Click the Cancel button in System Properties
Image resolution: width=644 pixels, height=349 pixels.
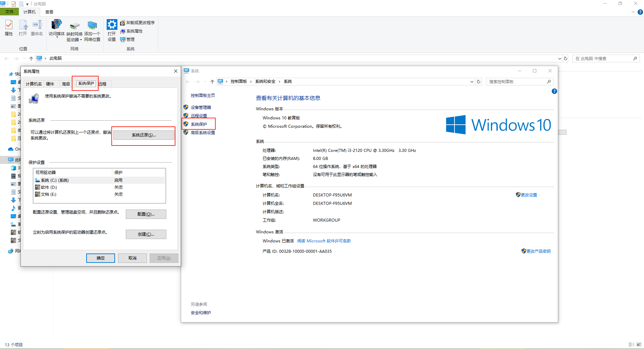click(132, 258)
